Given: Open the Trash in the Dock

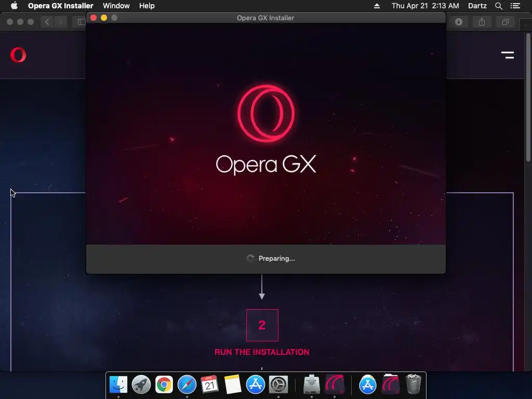Looking at the screenshot, I should tap(413, 384).
